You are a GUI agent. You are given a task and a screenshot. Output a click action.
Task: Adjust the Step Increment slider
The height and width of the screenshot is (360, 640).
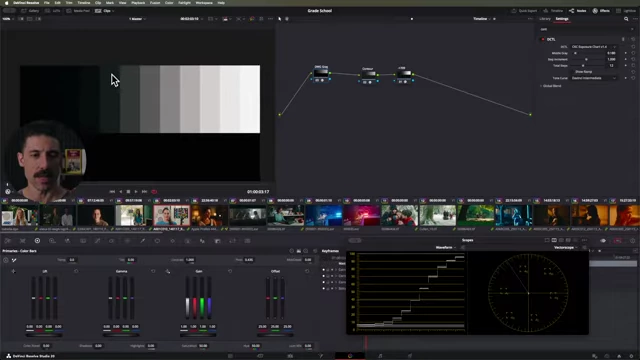[588, 59]
